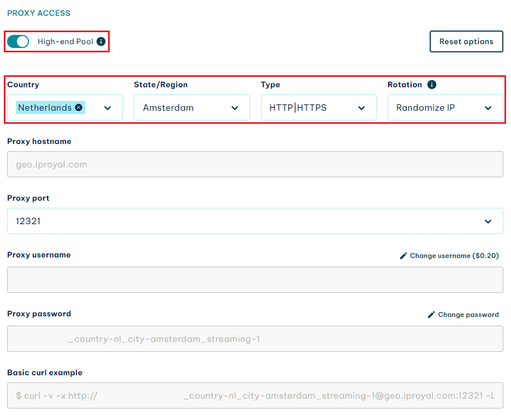Click the State/Region label
Image resolution: width=511 pixels, height=420 pixels.
(161, 85)
